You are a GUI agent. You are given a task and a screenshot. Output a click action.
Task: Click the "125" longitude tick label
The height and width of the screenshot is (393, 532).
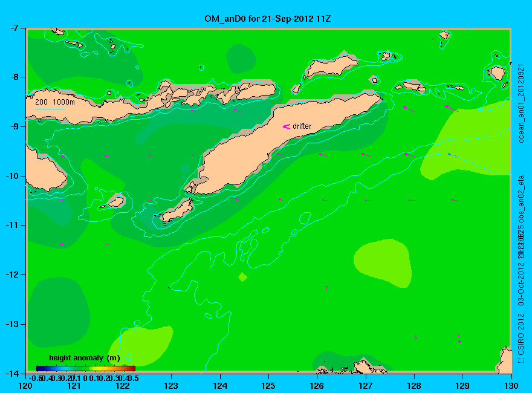point(268,386)
